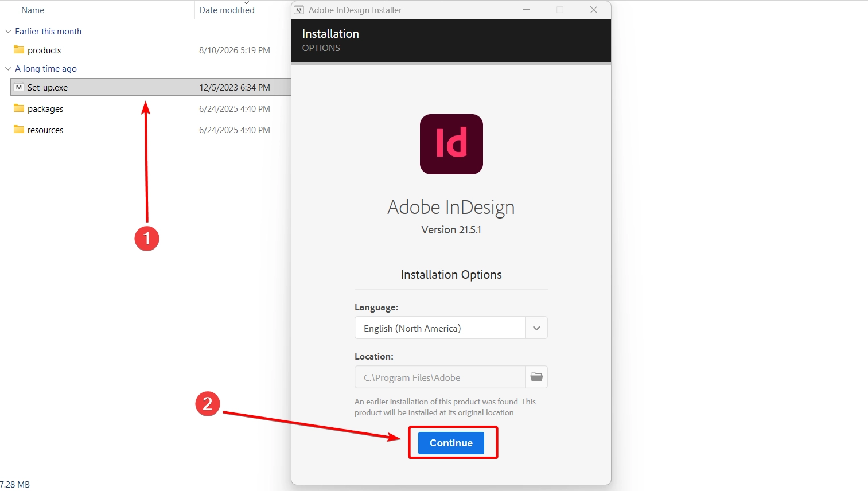Screen dimensions: 868x491
Task: Click the installer title bar icon
Action: point(299,10)
